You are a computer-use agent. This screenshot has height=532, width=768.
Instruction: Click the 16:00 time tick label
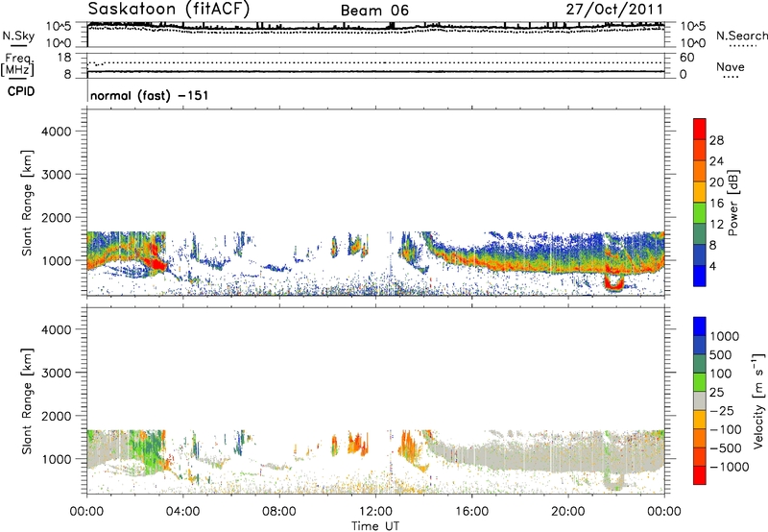coord(471,512)
